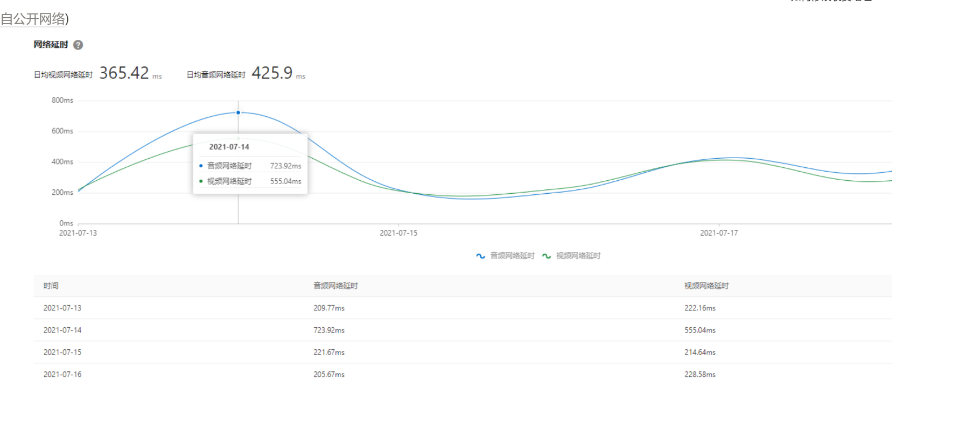Click the blue data point on the chart peak
The width and height of the screenshot is (980, 430).
pyautogui.click(x=238, y=112)
